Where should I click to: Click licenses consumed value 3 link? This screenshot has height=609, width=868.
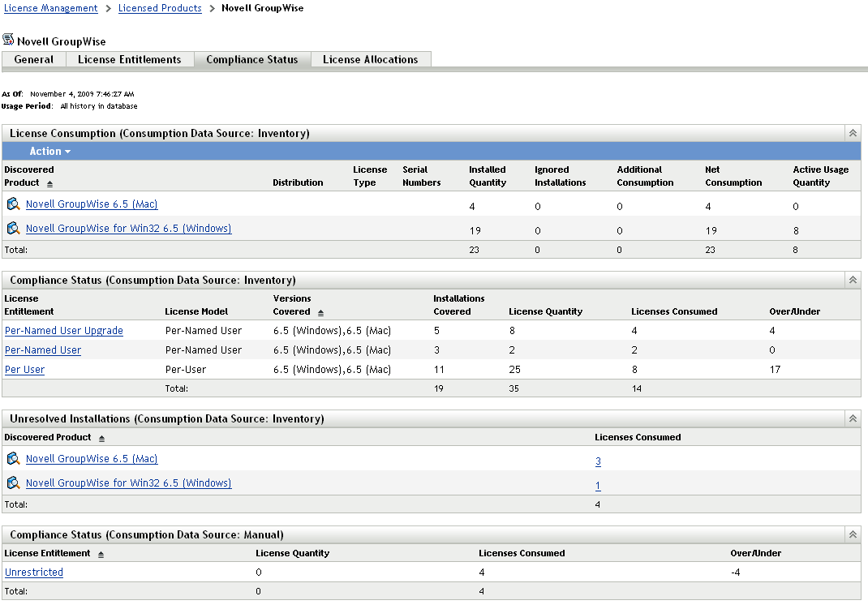pyautogui.click(x=598, y=461)
